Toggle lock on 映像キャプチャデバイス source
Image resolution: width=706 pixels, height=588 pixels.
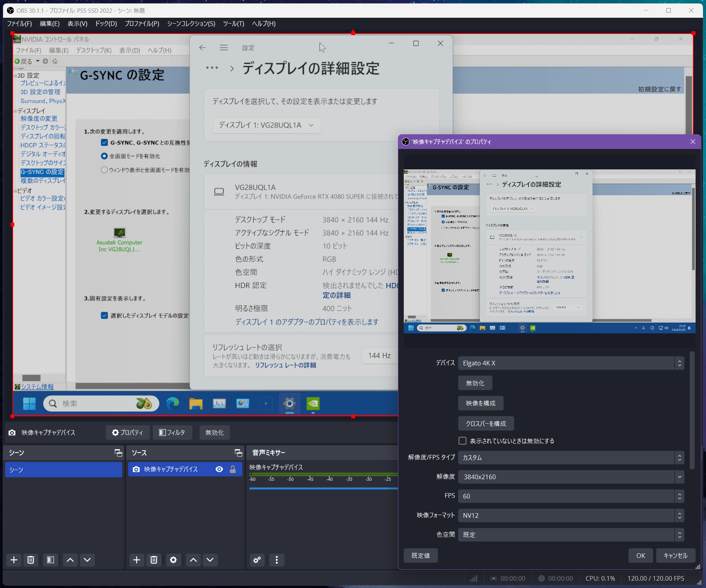pyautogui.click(x=233, y=469)
